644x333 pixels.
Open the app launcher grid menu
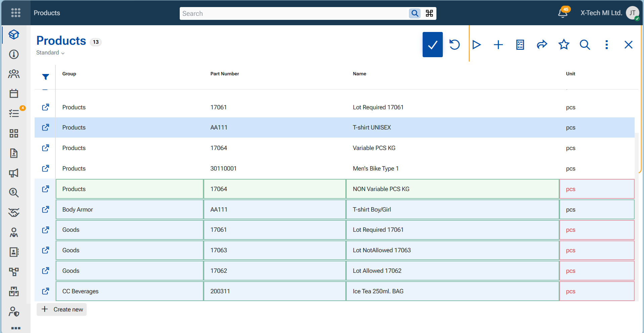pyautogui.click(x=16, y=13)
